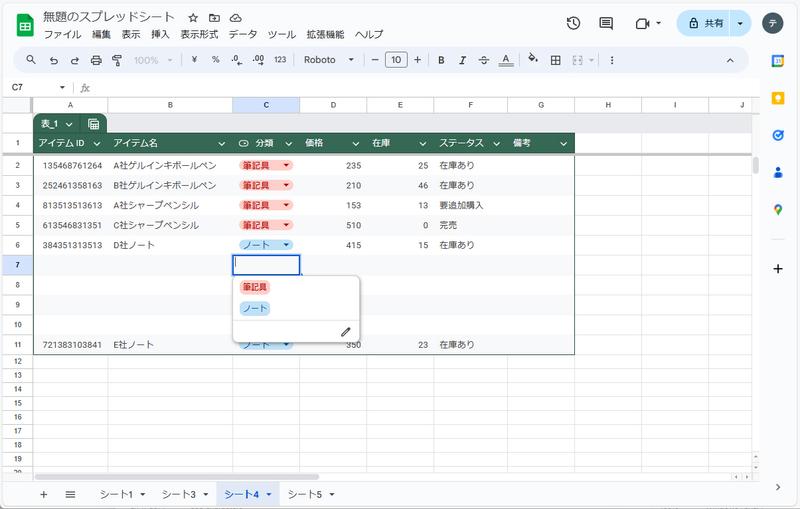Viewport: 800px width, 509px height.
Task: Open the データ menu
Action: pyautogui.click(x=242, y=34)
